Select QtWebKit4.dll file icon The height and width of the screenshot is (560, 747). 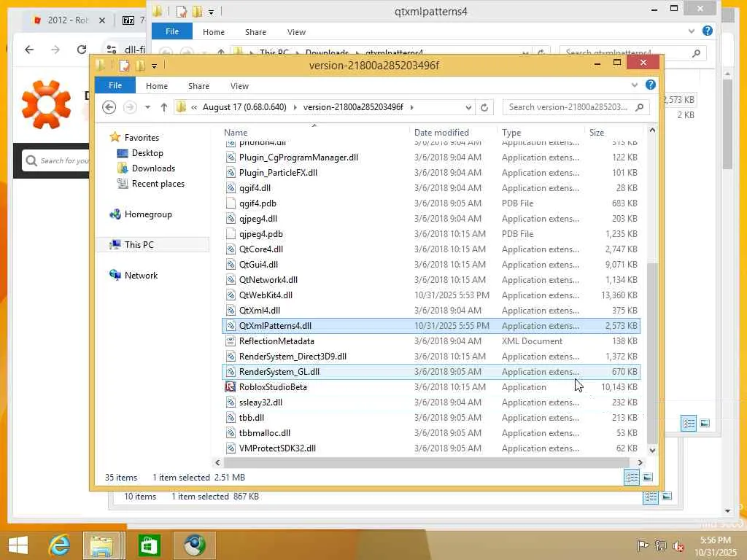point(231,295)
